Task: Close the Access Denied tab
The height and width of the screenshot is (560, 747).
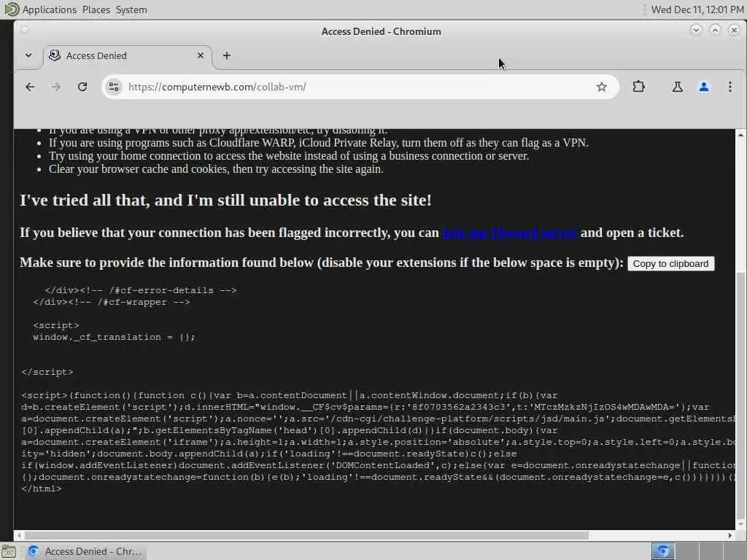Action: pos(201,55)
